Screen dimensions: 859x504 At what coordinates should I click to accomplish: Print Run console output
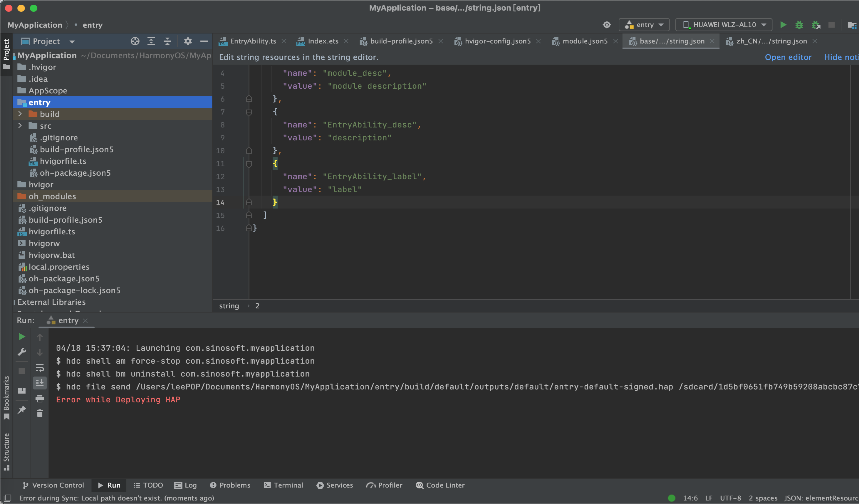(x=40, y=398)
